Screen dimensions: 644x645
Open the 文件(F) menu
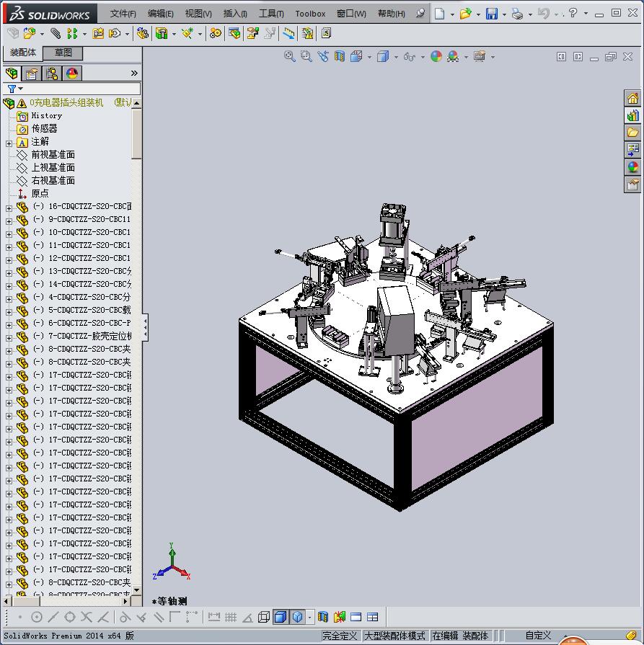pyautogui.click(x=123, y=14)
